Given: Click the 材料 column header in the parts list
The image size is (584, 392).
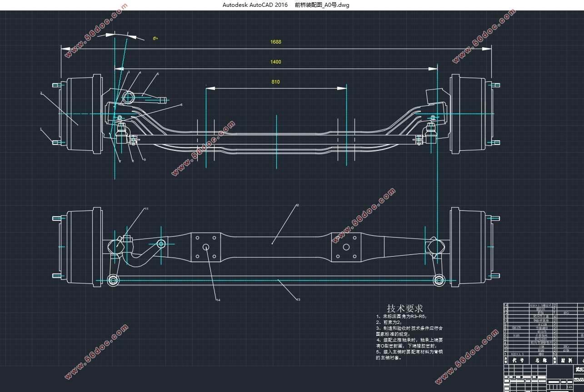Looking at the screenshot, I should point(567,360).
